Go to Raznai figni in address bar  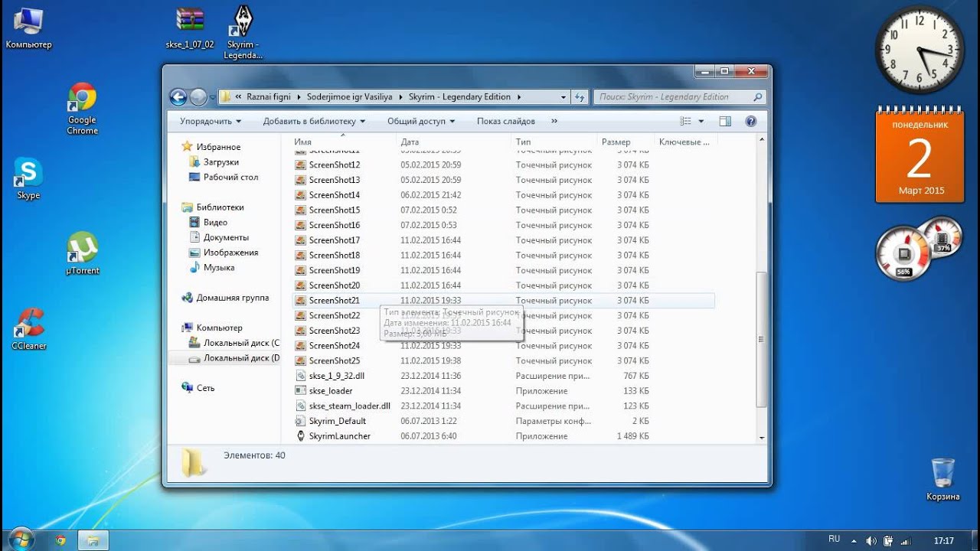click(x=269, y=97)
